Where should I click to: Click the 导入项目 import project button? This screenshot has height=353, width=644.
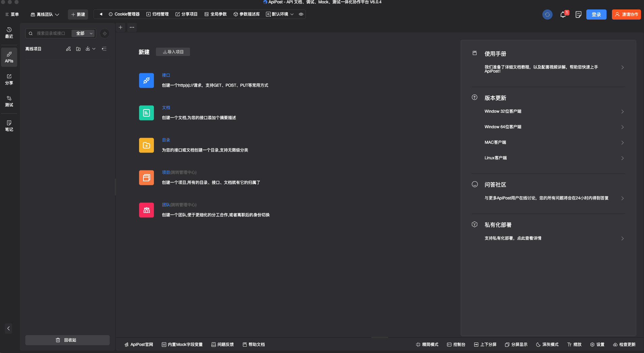(x=173, y=52)
